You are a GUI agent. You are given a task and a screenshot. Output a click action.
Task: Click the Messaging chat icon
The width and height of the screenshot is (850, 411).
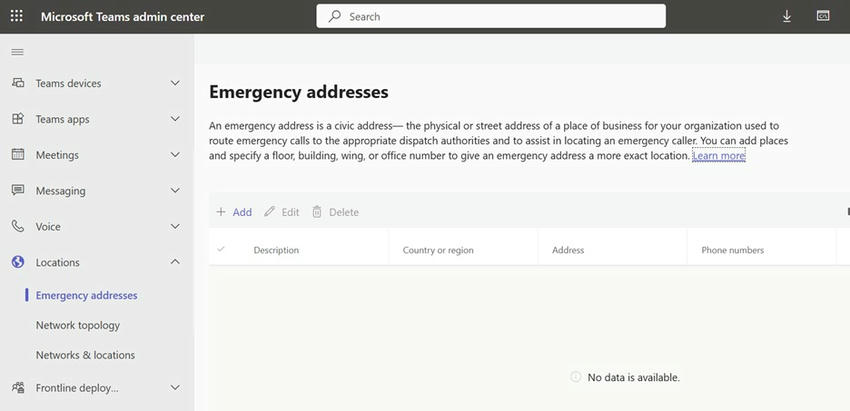(x=18, y=190)
